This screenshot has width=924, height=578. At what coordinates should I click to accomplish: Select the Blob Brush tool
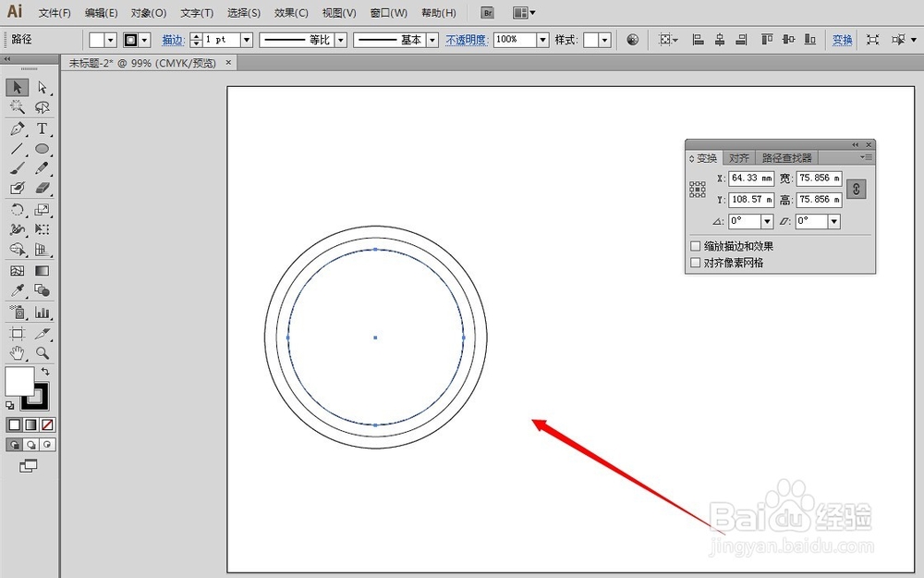click(17, 188)
